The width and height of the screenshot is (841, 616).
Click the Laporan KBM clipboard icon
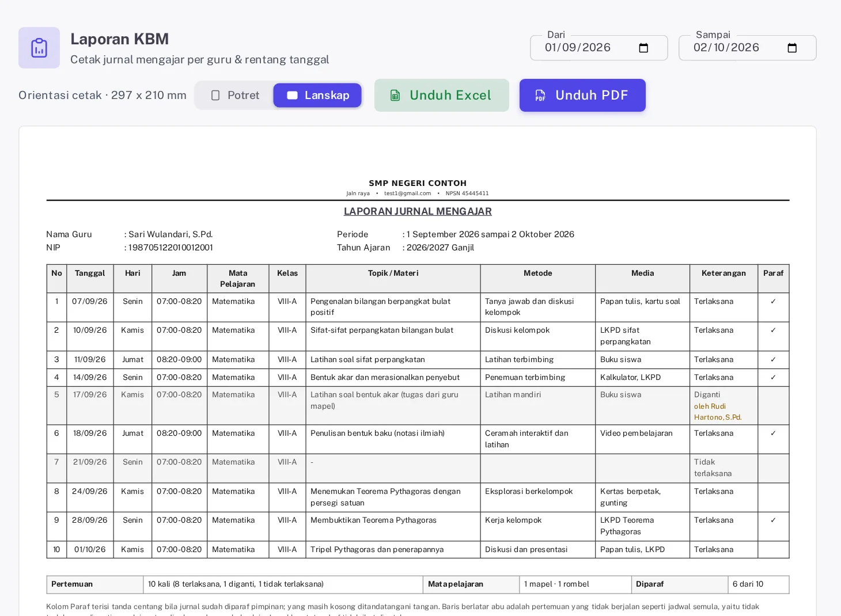39,48
